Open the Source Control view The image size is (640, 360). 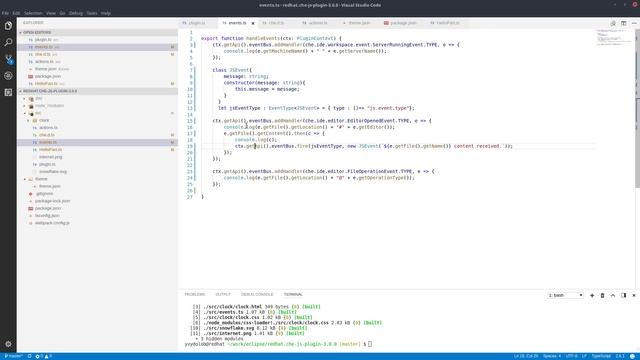pyautogui.click(x=8, y=59)
